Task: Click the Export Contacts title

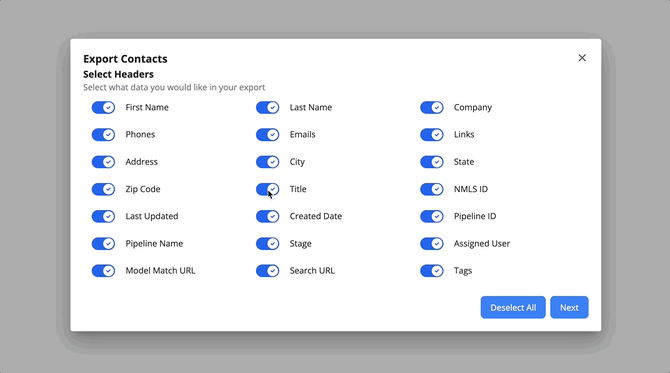Action: [x=125, y=59]
